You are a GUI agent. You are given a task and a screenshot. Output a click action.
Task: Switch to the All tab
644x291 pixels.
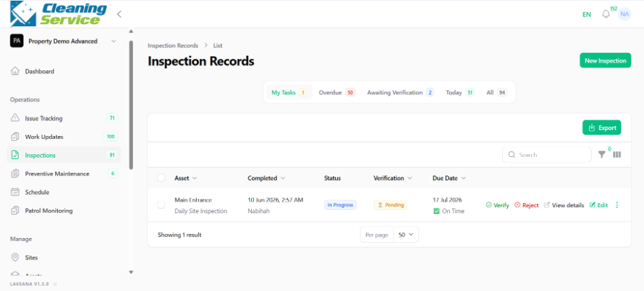point(497,93)
